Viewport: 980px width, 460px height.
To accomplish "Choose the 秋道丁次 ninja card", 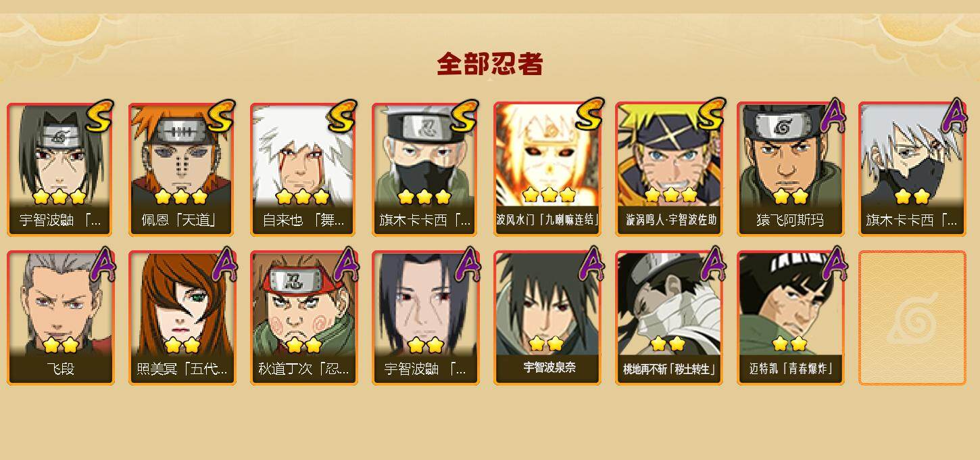I will 303,318.
